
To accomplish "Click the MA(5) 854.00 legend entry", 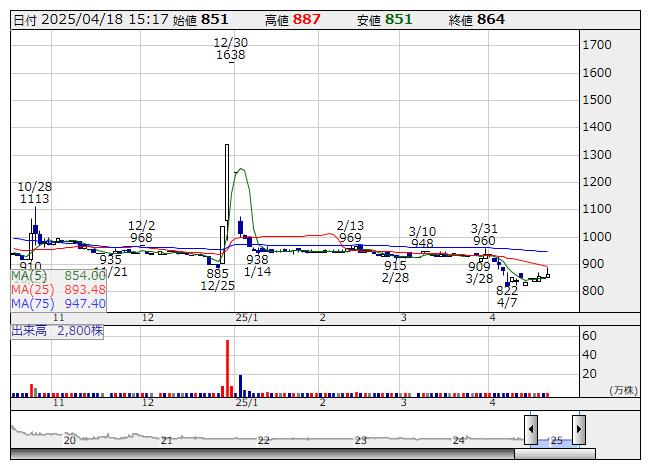I will coord(59,275).
